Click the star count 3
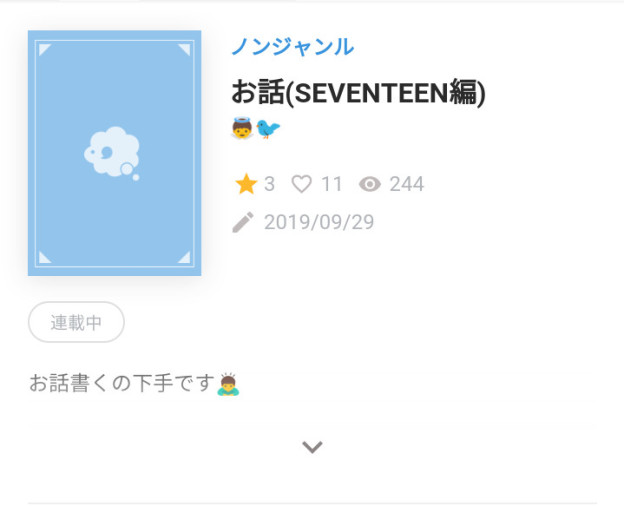Screen dimensions: 624x506 coord(269,184)
